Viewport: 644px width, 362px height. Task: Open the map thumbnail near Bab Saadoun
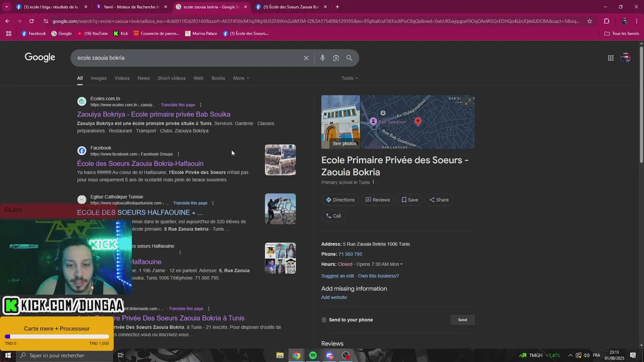[x=418, y=122]
